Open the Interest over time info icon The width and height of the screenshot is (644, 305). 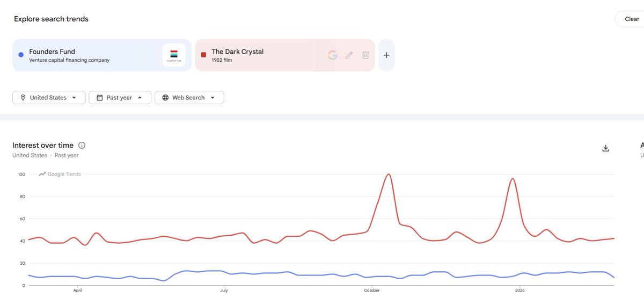coord(82,145)
